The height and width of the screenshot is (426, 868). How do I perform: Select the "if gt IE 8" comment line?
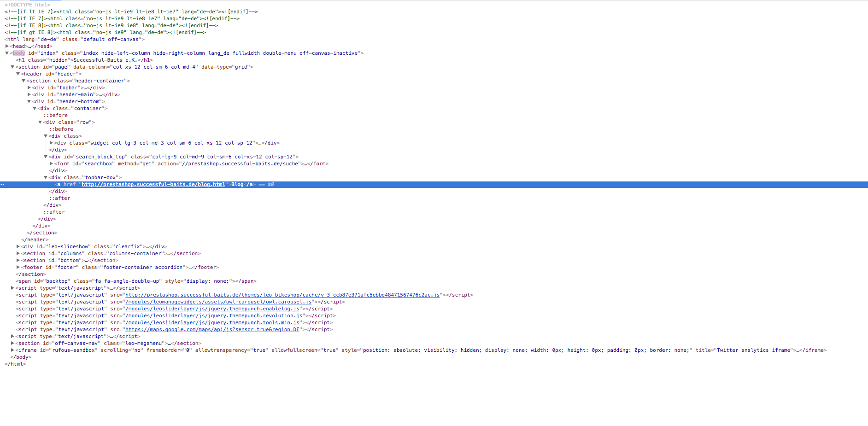(x=106, y=32)
